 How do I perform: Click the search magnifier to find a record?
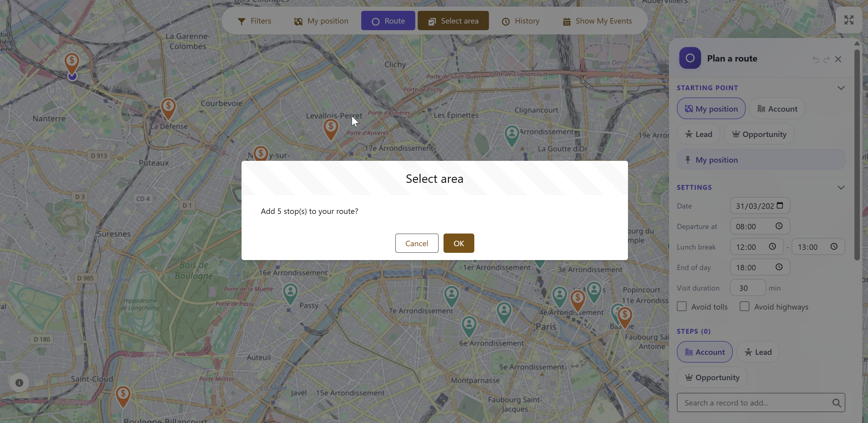pos(837,402)
